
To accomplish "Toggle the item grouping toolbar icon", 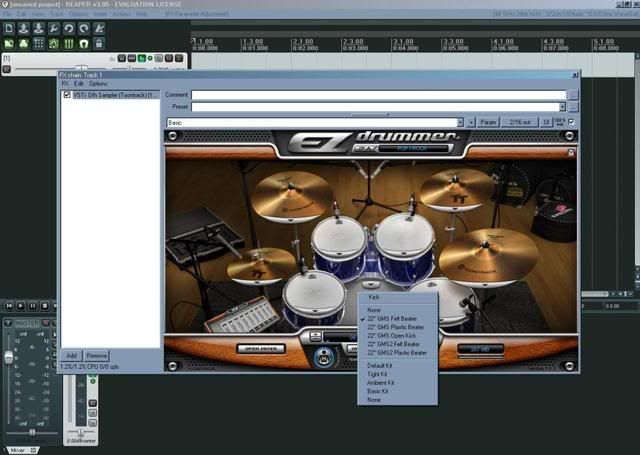I will [x=24, y=44].
